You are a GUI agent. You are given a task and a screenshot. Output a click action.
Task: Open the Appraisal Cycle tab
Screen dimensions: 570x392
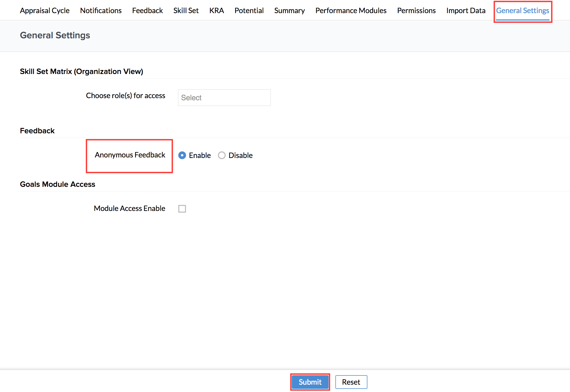(x=45, y=10)
